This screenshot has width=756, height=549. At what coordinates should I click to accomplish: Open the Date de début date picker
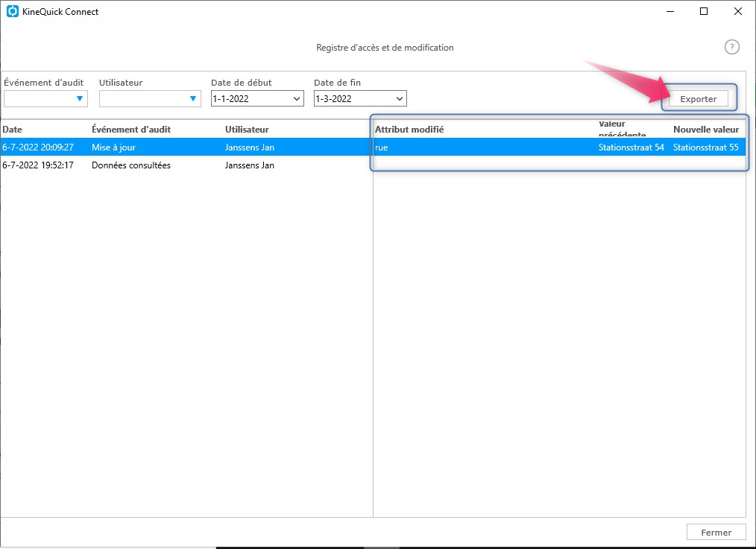(297, 99)
